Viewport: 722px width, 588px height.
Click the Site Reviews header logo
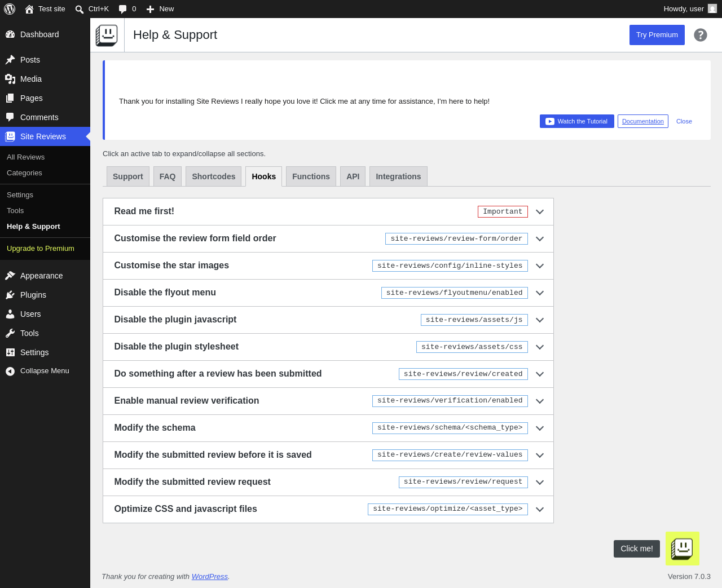click(107, 35)
